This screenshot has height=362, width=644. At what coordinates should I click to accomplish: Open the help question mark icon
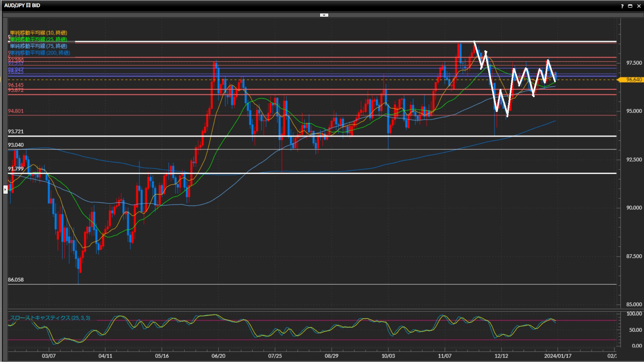click(x=622, y=6)
